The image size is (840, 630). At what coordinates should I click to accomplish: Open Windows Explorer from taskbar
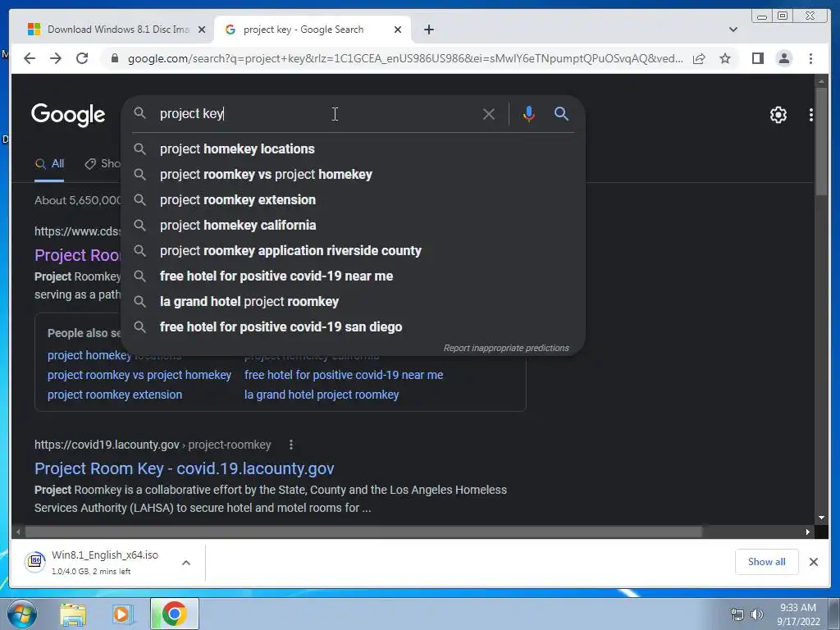click(72, 614)
